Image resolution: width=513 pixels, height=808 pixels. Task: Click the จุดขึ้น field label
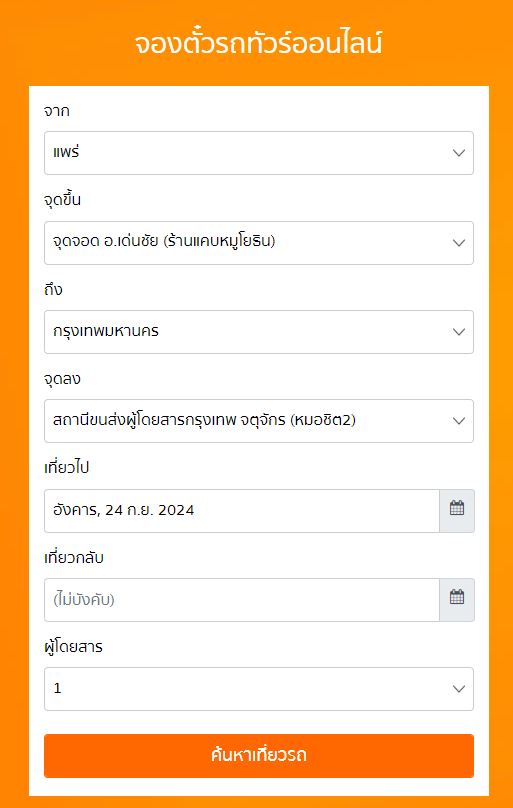click(x=62, y=200)
